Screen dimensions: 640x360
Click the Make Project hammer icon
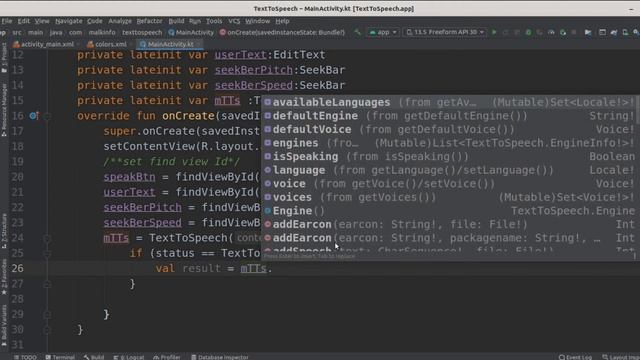tap(358, 32)
